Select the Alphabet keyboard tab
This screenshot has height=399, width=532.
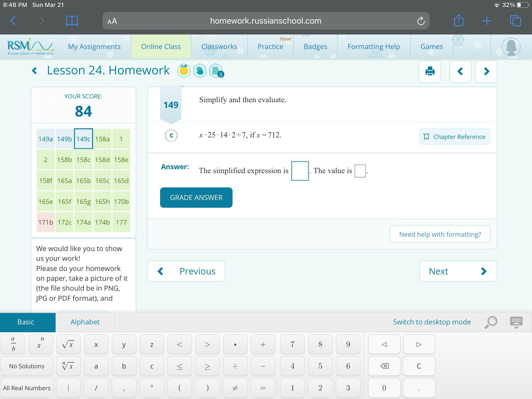tap(85, 322)
